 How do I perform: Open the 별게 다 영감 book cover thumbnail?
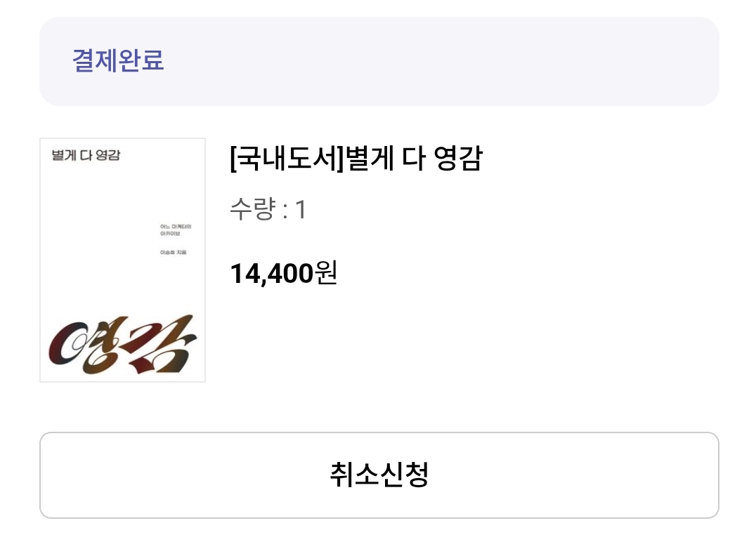point(122,260)
